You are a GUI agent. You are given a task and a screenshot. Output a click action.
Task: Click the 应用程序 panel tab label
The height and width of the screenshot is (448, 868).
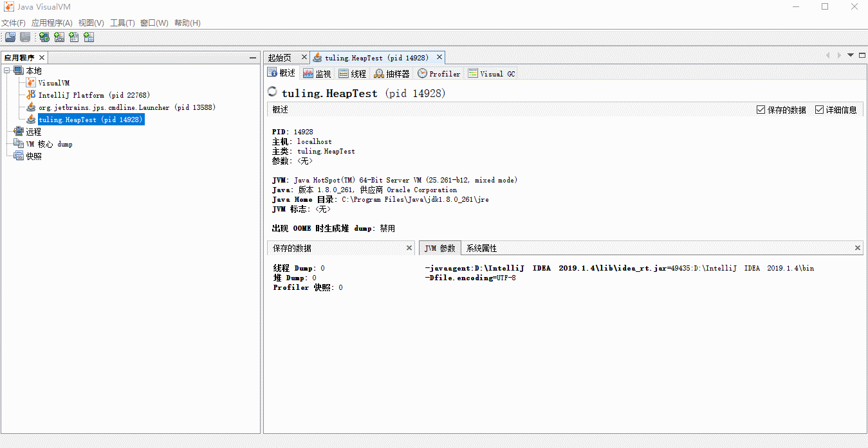coord(19,58)
